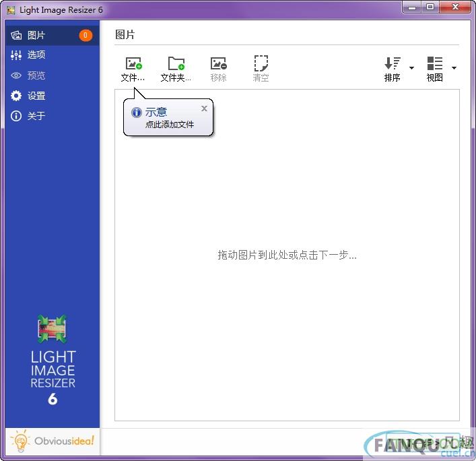Open the 选项 section in sidebar
476x461 pixels.
(53, 55)
